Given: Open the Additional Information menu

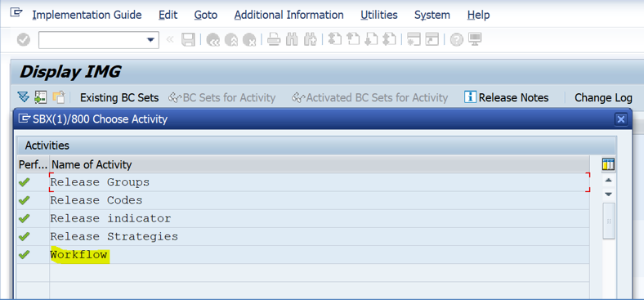Looking at the screenshot, I should [289, 16].
